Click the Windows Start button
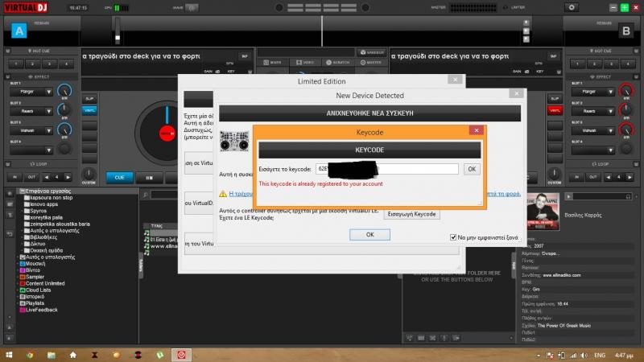Viewport: 644px width, 362px height. click(8, 353)
